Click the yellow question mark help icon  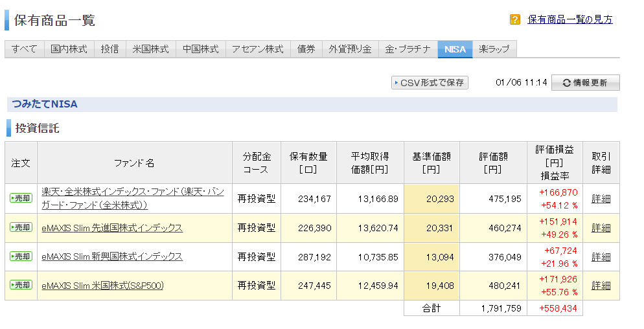pos(514,19)
